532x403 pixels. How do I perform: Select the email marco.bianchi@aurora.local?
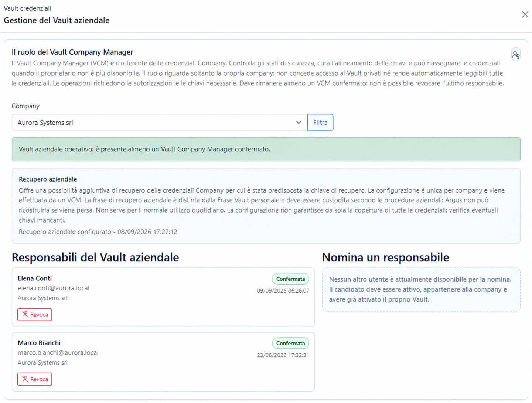58,353
